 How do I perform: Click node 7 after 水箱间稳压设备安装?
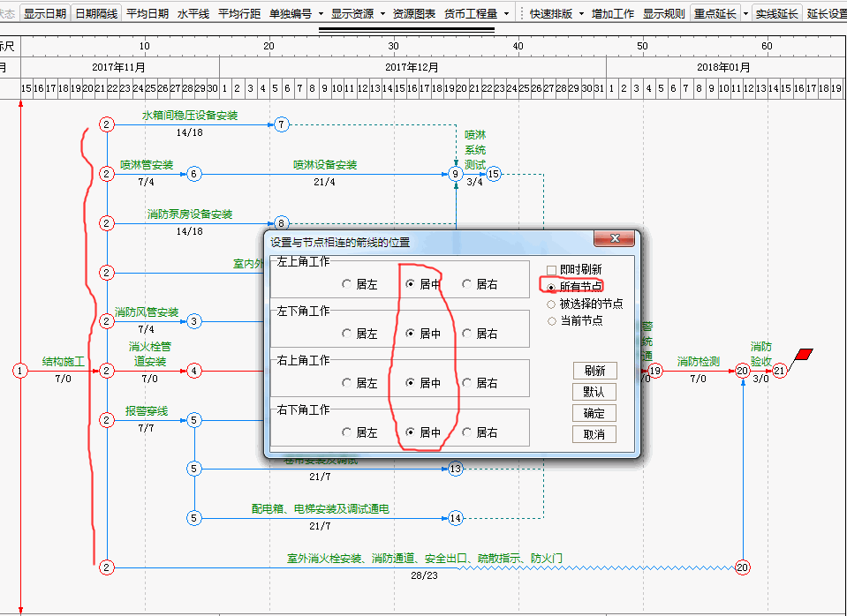[x=282, y=124]
